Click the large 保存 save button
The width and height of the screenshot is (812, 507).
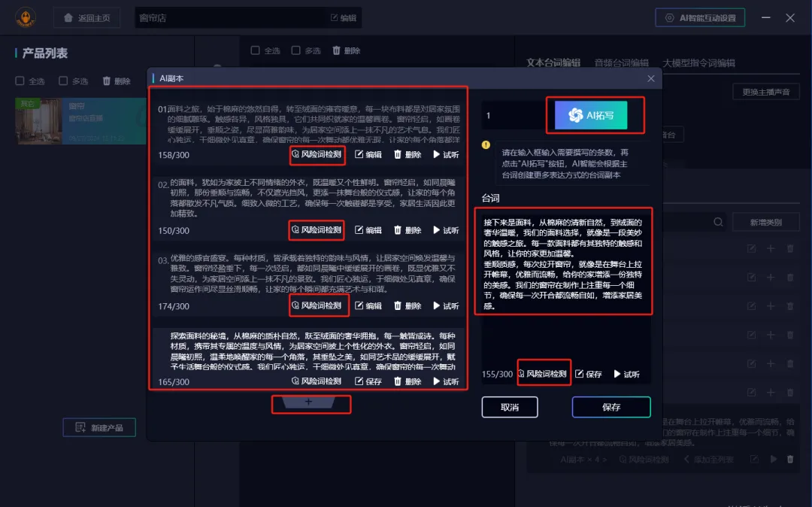point(611,407)
